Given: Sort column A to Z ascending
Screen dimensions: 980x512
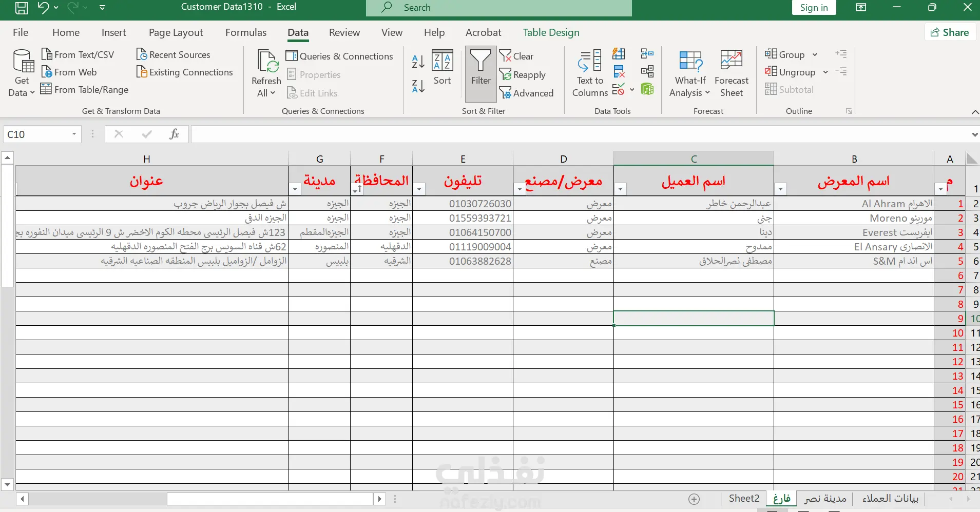Looking at the screenshot, I should pyautogui.click(x=418, y=62).
